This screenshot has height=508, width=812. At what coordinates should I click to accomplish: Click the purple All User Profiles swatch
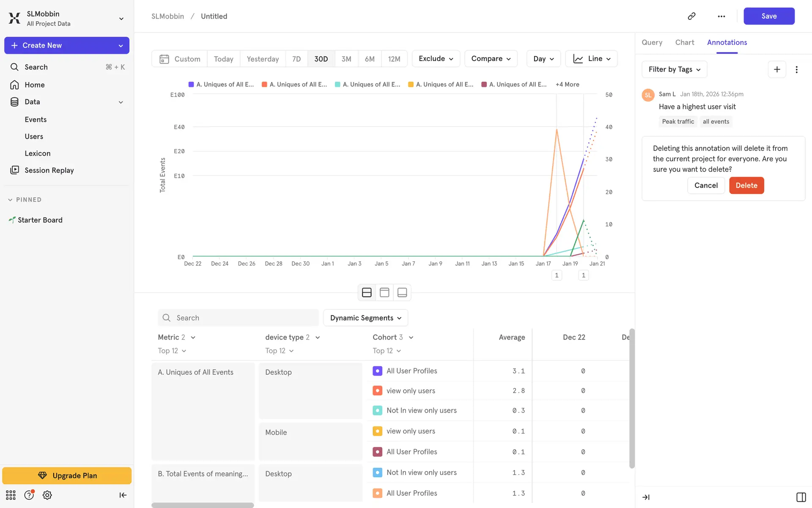pos(377,371)
